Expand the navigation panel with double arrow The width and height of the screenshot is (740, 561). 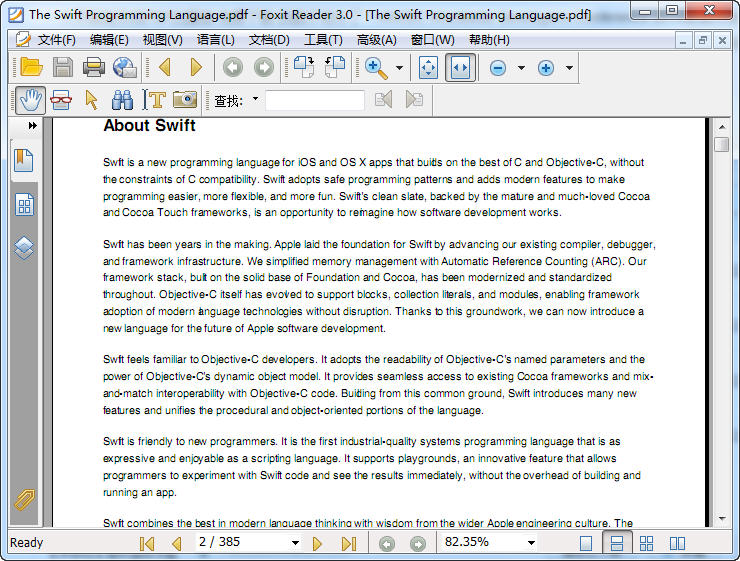coord(32,126)
